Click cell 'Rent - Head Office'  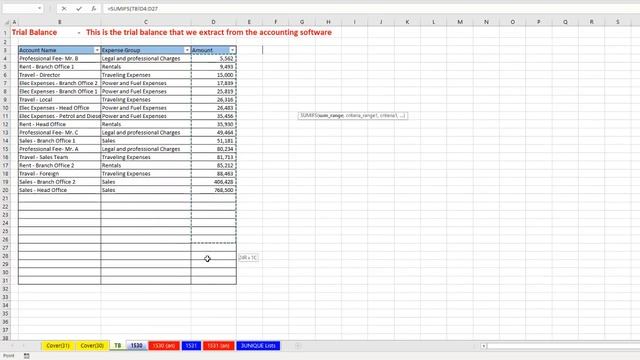click(60, 124)
